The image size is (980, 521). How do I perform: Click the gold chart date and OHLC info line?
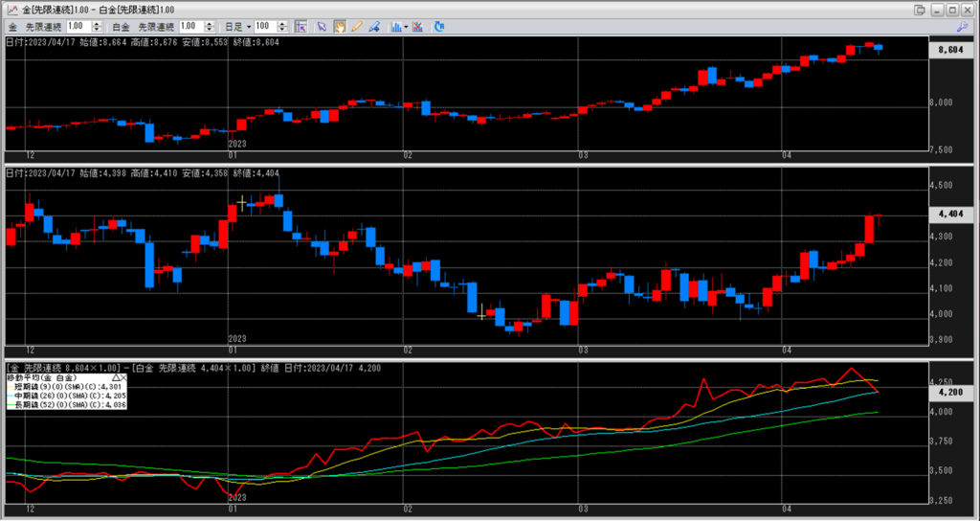click(143, 42)
